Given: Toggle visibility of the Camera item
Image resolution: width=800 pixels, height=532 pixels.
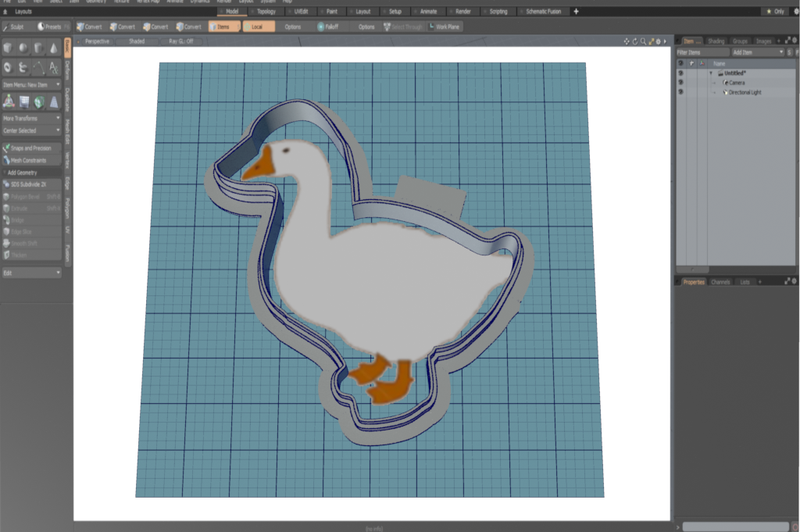Looking at the screenshot, I should [x=680, y=83].
